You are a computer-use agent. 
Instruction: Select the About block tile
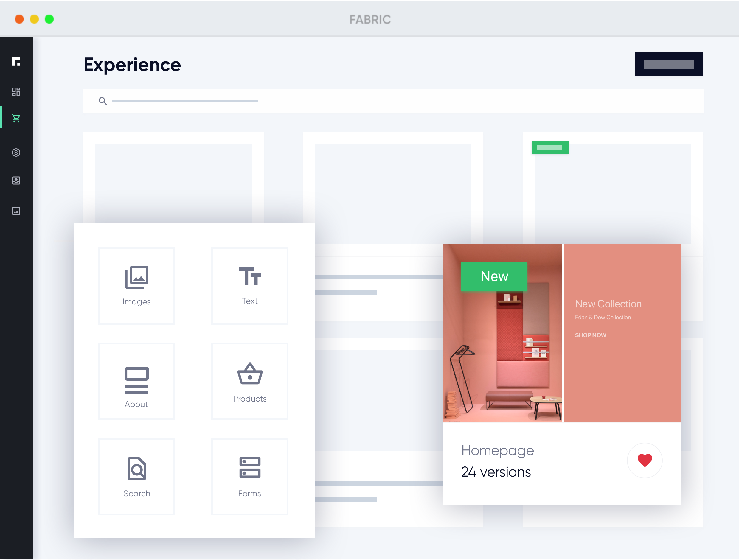click(x=136, y=381)
